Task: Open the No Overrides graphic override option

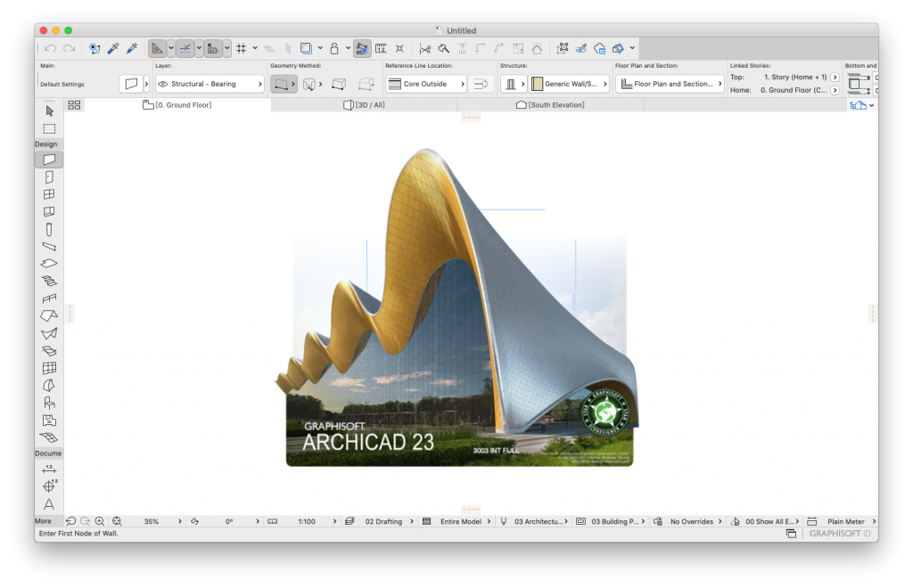Action: point(692,521)
